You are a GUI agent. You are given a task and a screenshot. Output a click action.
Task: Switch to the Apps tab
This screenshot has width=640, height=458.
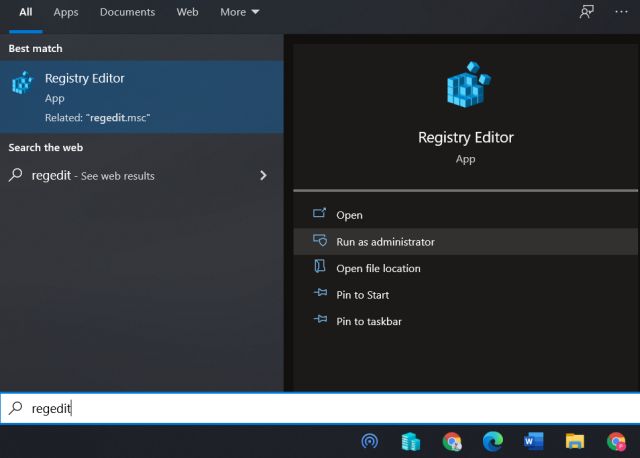tap(66, 12)
